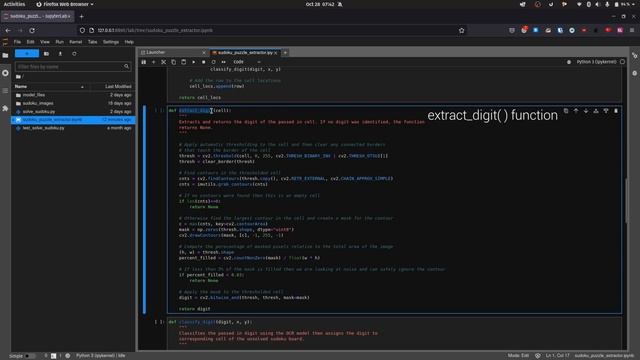Viewport: 640px width, 360px height.
Task: Open the Extension Manager sidebar
Action: click(5, 108)
